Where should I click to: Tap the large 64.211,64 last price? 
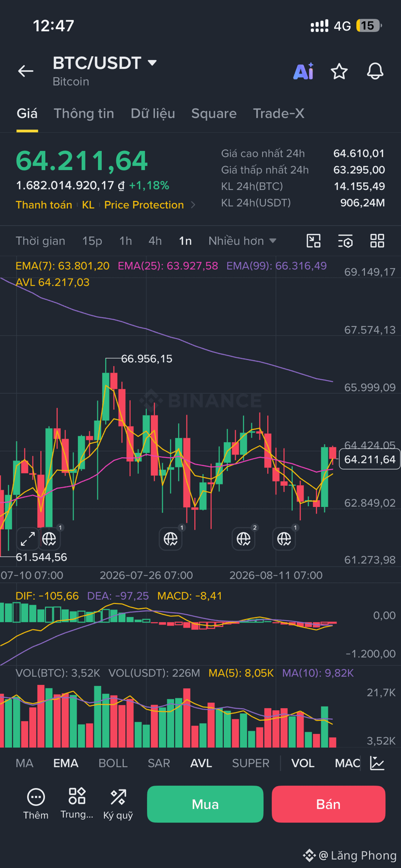[82, 161]
